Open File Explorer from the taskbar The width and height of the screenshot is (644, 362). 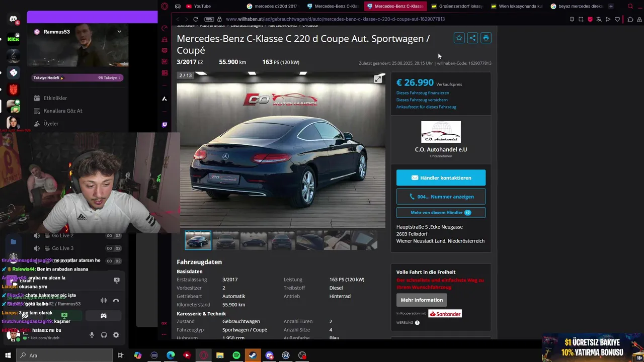click(x=220, y=355)
